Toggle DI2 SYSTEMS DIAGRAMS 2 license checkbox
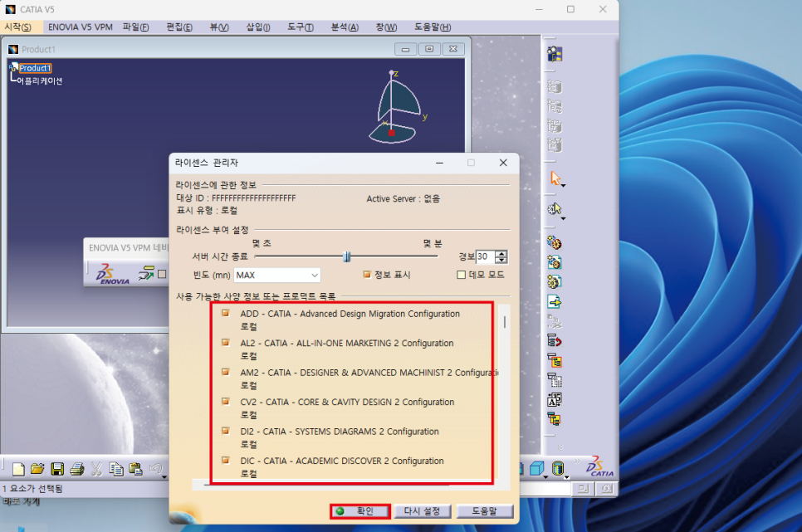The image size is (802, 532). pyautogui.click(x=225, y=431)
